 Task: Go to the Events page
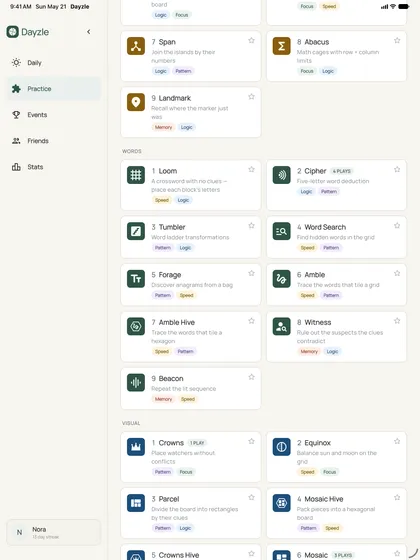tap(54, 115)
